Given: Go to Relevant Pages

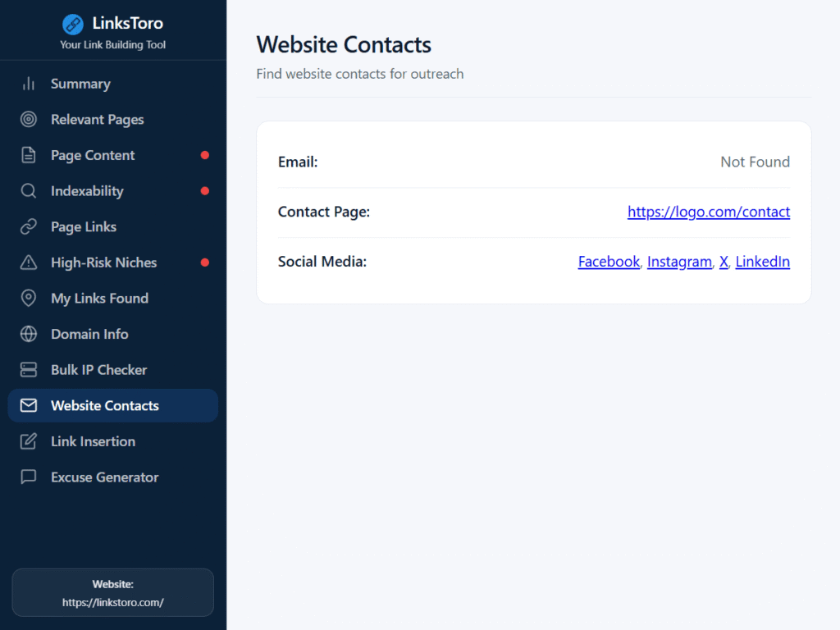Looking at the screenshot, I should [x=113, y=120].
